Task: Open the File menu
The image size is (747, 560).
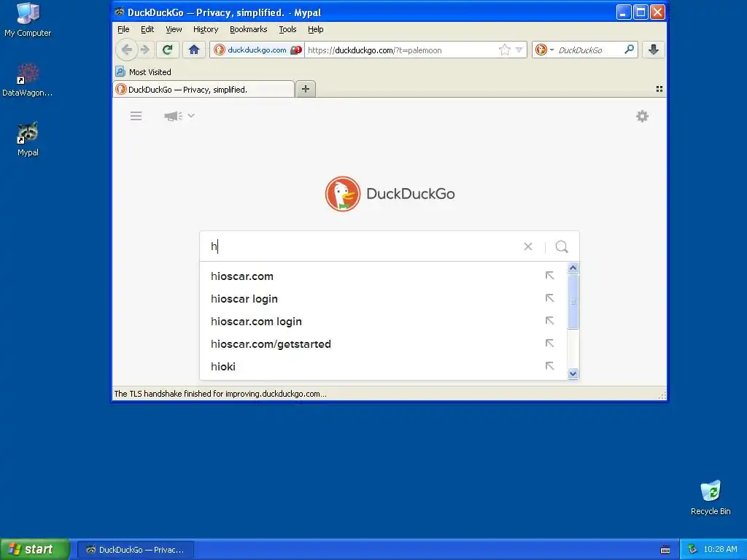Action: (123, 29)
